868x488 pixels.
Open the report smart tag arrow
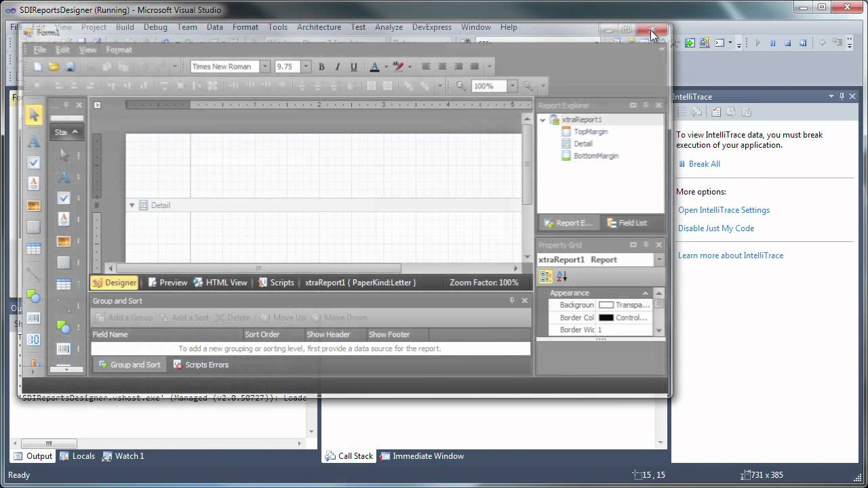[x=97, y=105]
